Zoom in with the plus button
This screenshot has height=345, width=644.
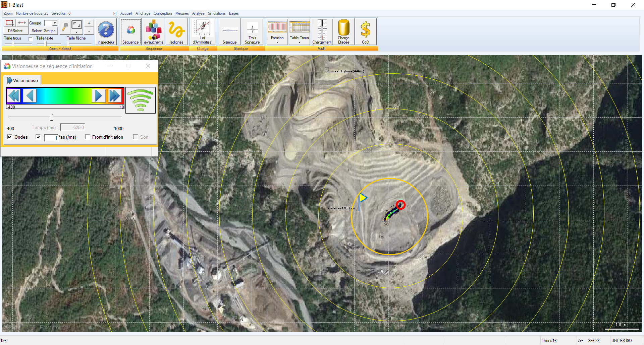pos(89,23)
